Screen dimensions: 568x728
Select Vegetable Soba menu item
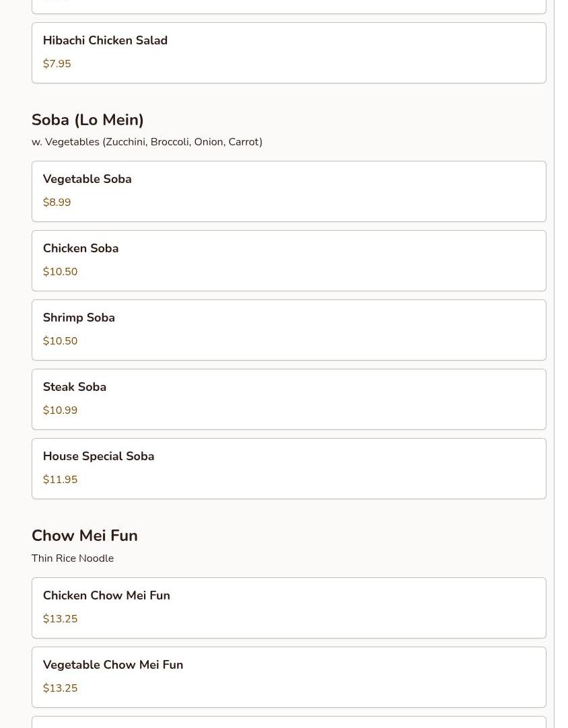pos(87,180)
